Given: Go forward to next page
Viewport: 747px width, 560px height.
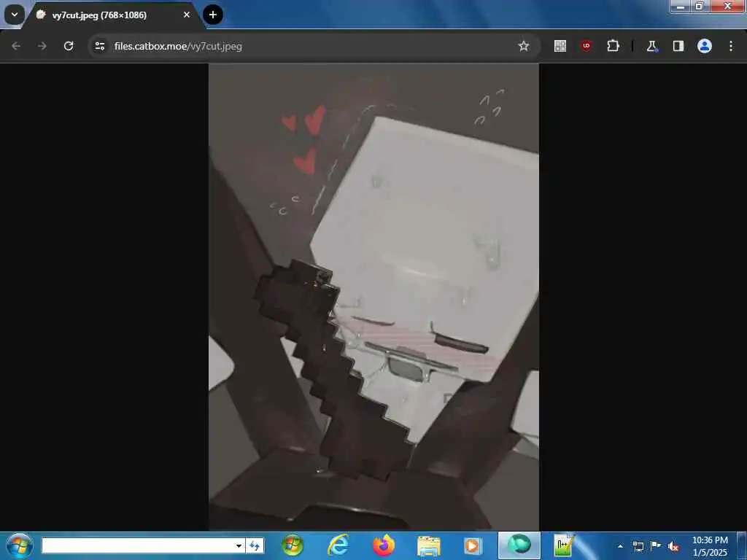Looking at the screenshot, I should tap(42, 46).
